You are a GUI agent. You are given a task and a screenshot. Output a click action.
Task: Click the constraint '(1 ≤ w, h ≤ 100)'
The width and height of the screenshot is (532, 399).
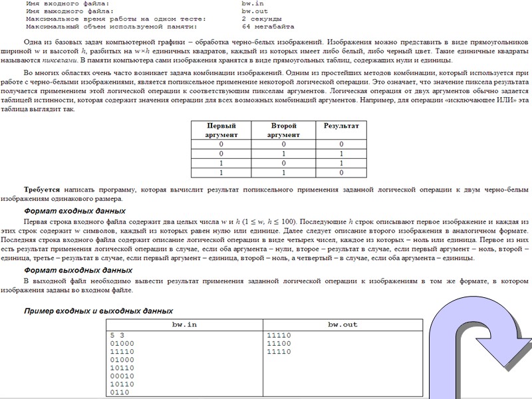269,222
